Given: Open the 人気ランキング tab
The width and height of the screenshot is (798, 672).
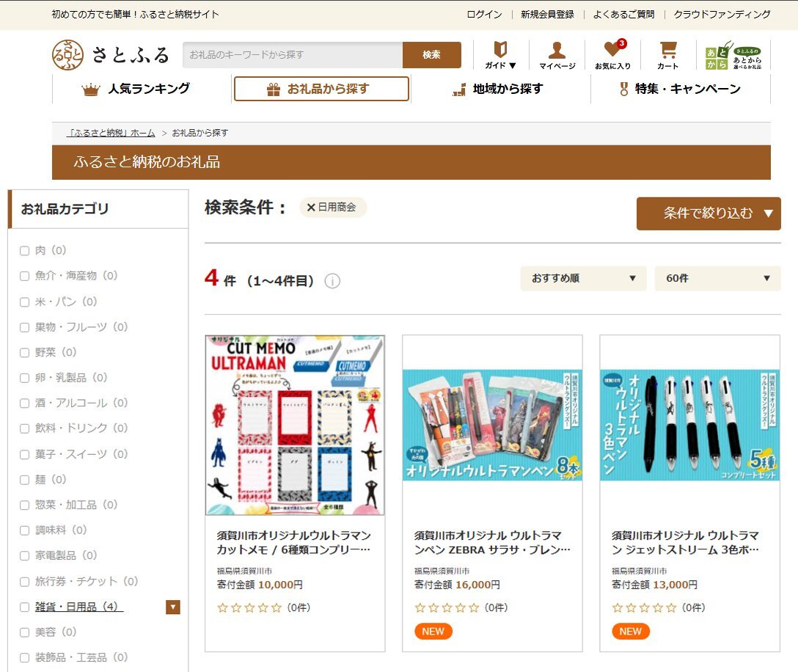Looking at the screenshot, I should pyautogui.click(x=142, y=89).
